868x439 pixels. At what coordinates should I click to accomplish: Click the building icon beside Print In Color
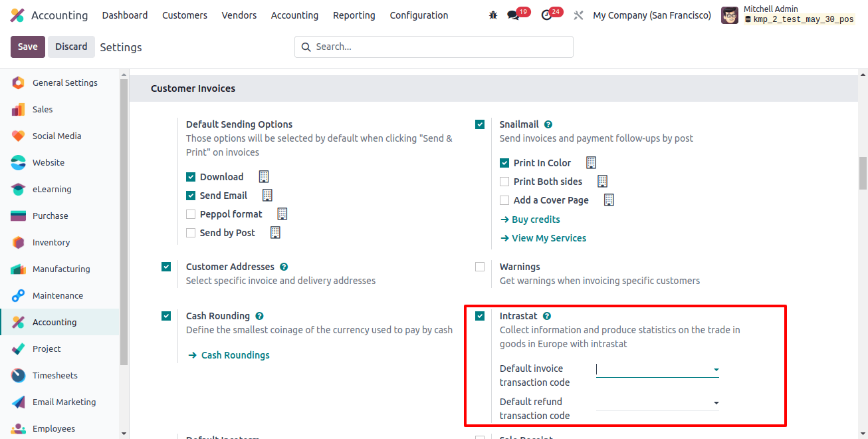(x=591, y=163)
